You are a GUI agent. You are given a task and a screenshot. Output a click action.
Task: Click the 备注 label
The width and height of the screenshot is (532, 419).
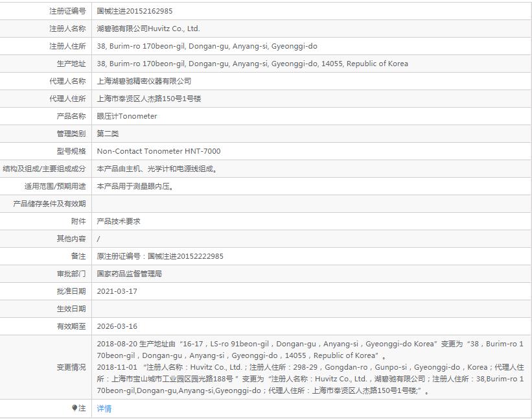pos(78,256)
